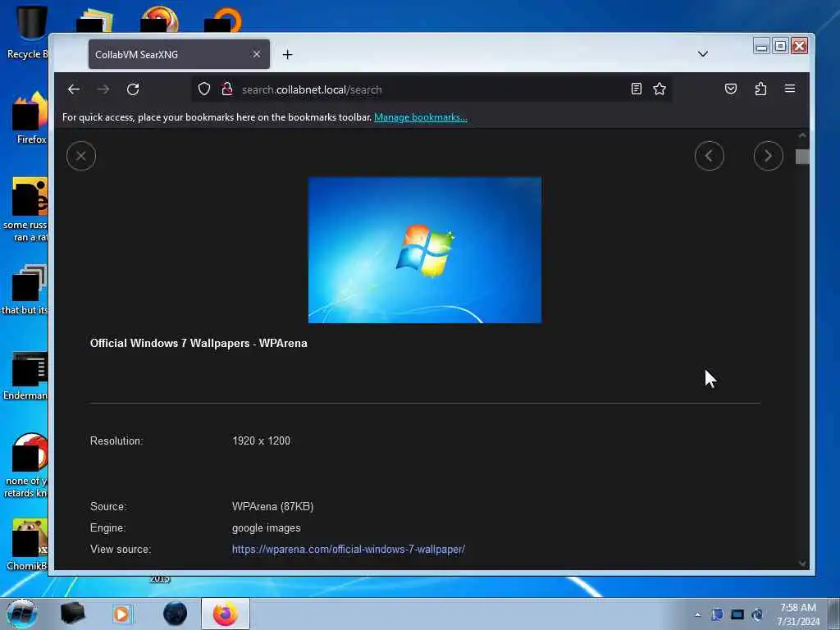Show hidden system tray icons arrow
This screenshot has height=630, width=840.
point(697,614)
